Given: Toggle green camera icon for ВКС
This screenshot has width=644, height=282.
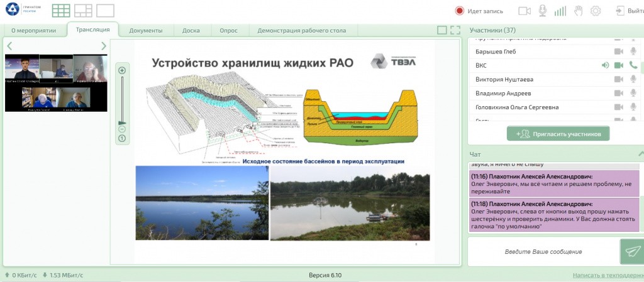Looking at the screenshot, I should tap(619, 65).
